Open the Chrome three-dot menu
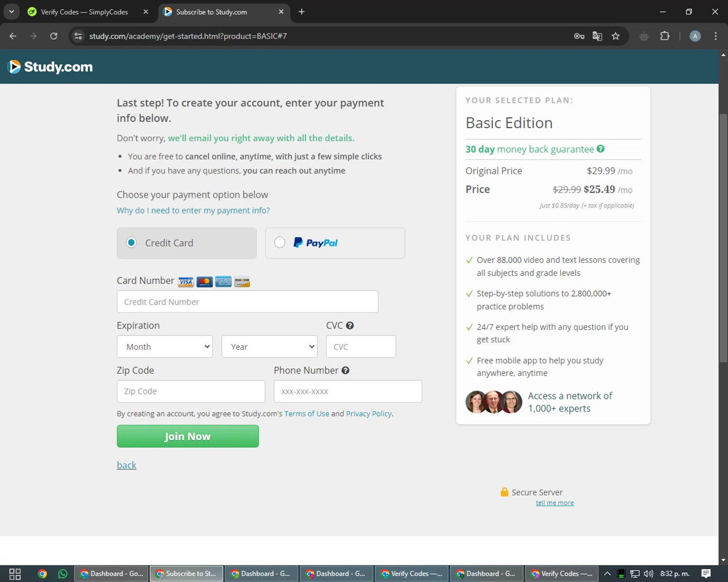The height and width of the screenshot is (582, 728). (x=716, y=36)
